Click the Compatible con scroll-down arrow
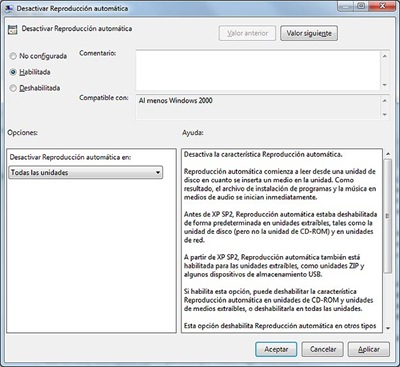The width and height of the screenshot is (400, 367). point(385,114)
